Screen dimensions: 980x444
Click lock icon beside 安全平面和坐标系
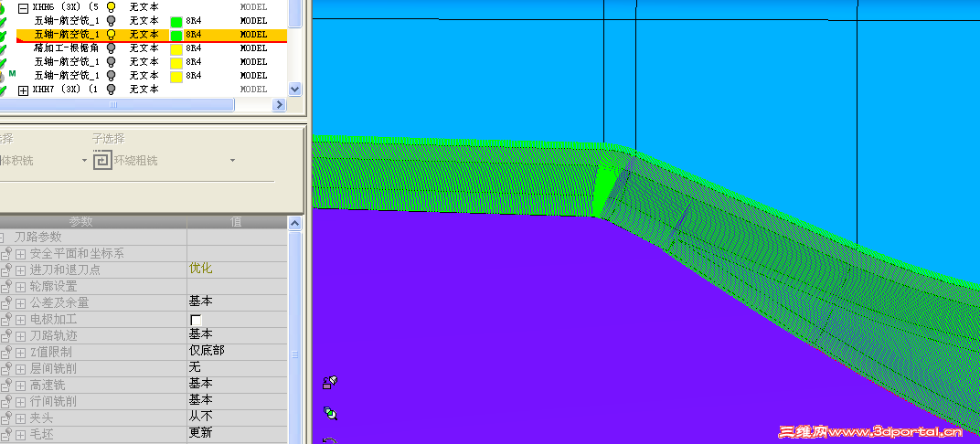point(7,254)
